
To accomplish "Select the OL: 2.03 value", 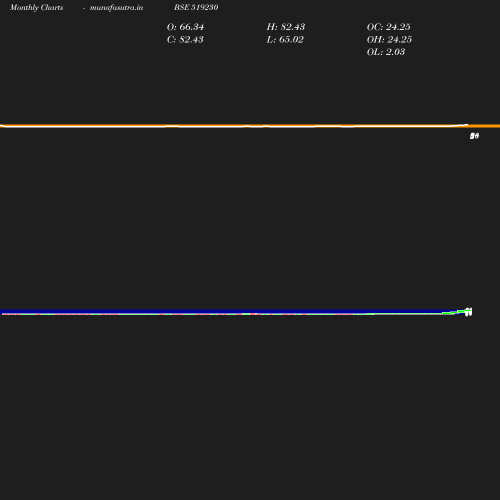I will pyautogui.click(x=386, y=52).
